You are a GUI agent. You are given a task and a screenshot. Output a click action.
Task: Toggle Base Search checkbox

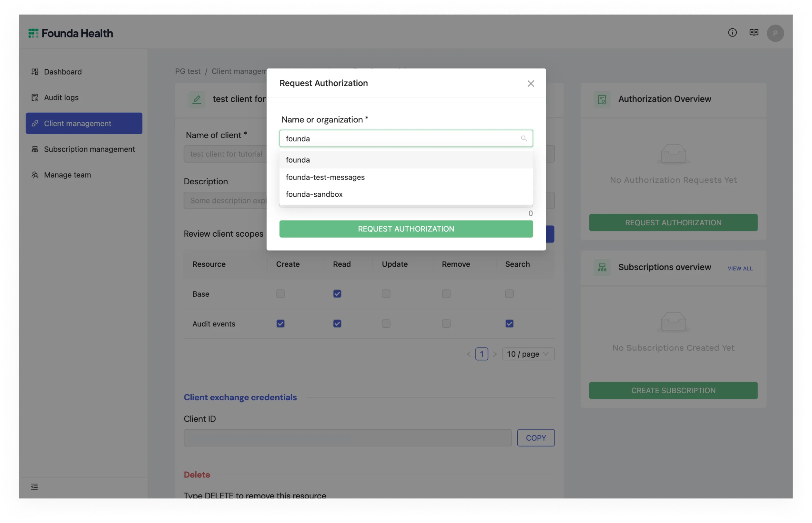pos(509,294)
